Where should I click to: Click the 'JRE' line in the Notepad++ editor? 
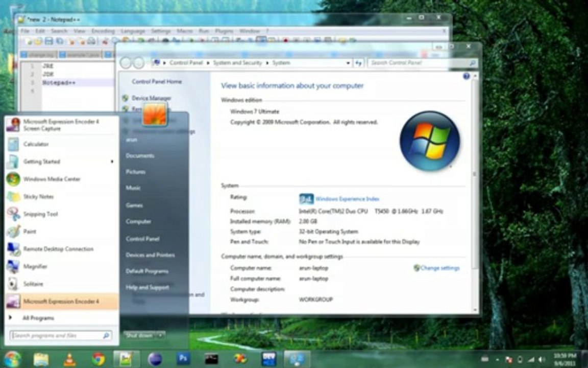click(48, 66)
